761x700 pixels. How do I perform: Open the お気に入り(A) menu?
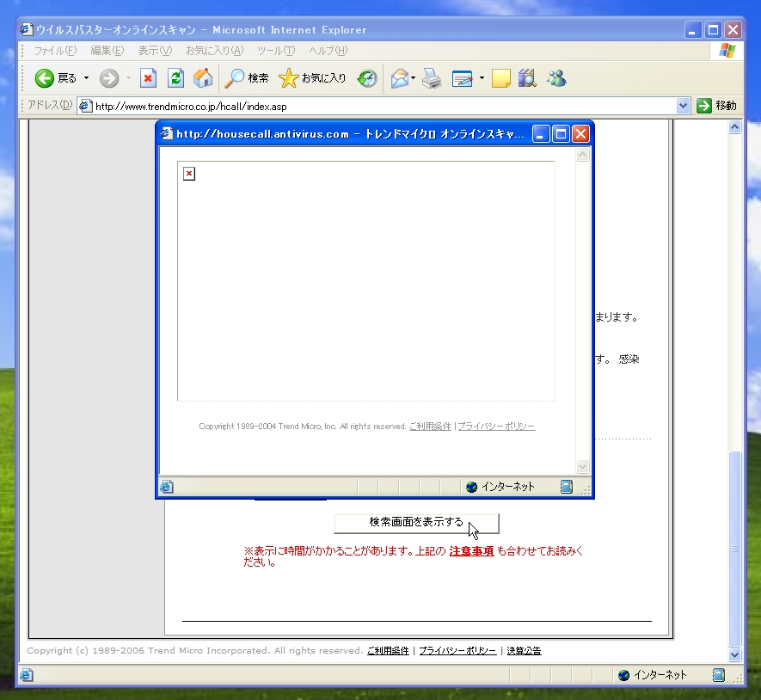coord(214,51)
